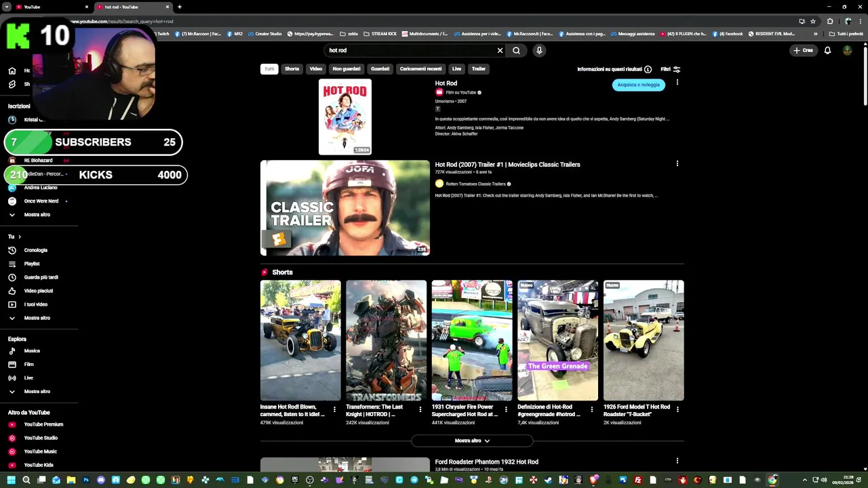Select the Tutti filter chip
Viewport: 868px width, 488px height.
tap(269, 68)
